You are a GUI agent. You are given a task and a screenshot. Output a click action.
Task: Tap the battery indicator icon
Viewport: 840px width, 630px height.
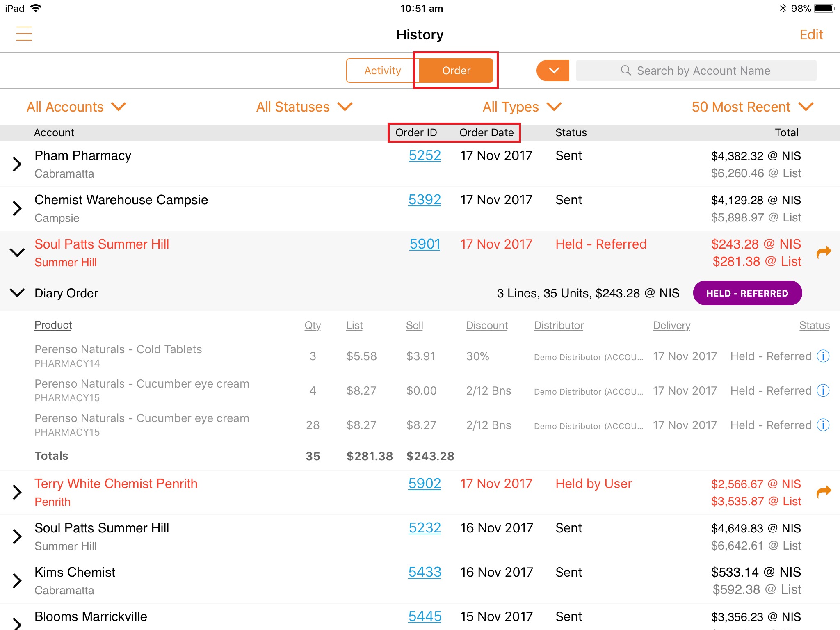[824, 8]
